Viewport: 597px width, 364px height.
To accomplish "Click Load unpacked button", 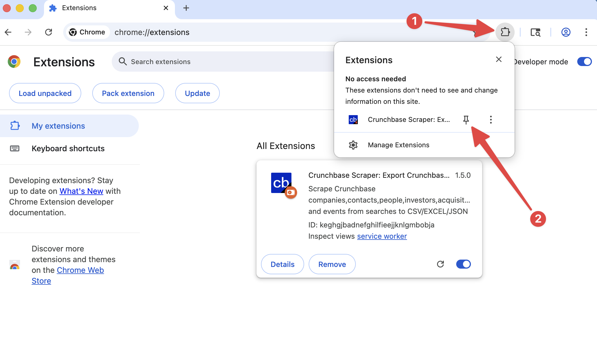I will 45,93.
